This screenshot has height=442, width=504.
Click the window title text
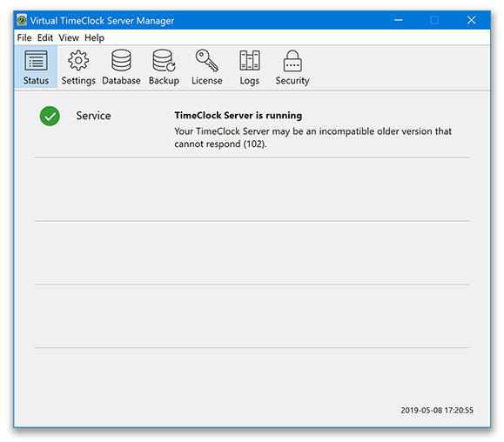(x=102, y=21)
